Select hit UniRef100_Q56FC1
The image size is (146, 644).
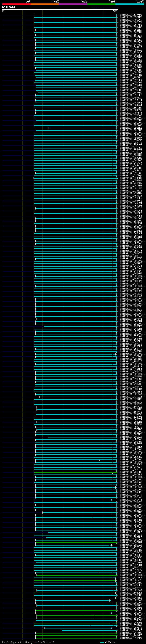(131, 201)
